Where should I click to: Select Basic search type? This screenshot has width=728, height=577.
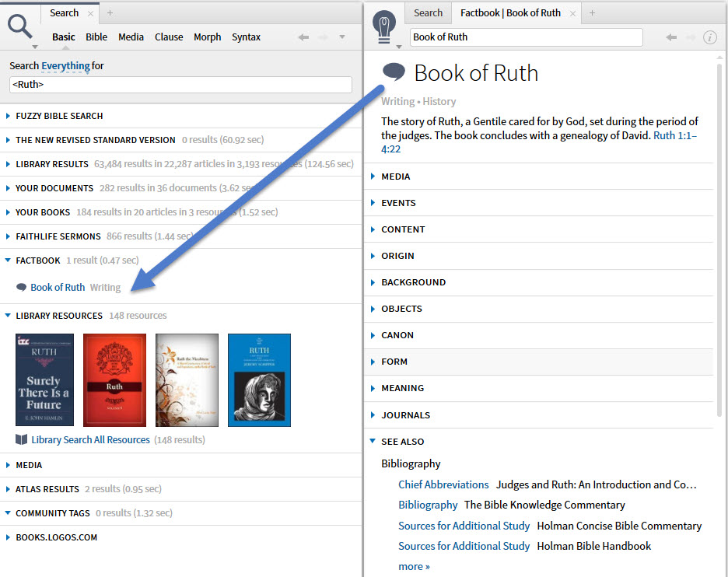click(x=64, y=37)
